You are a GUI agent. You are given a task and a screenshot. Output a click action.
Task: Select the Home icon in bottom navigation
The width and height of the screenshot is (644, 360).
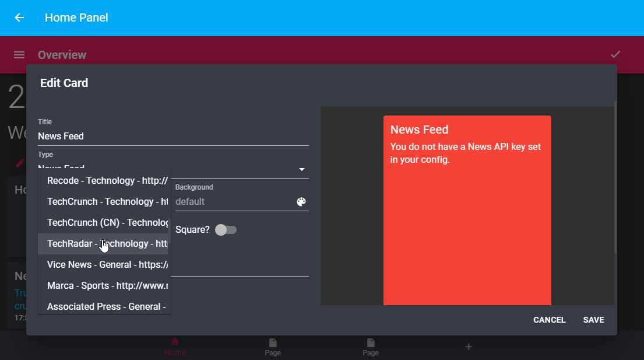(x=174, y=343)
